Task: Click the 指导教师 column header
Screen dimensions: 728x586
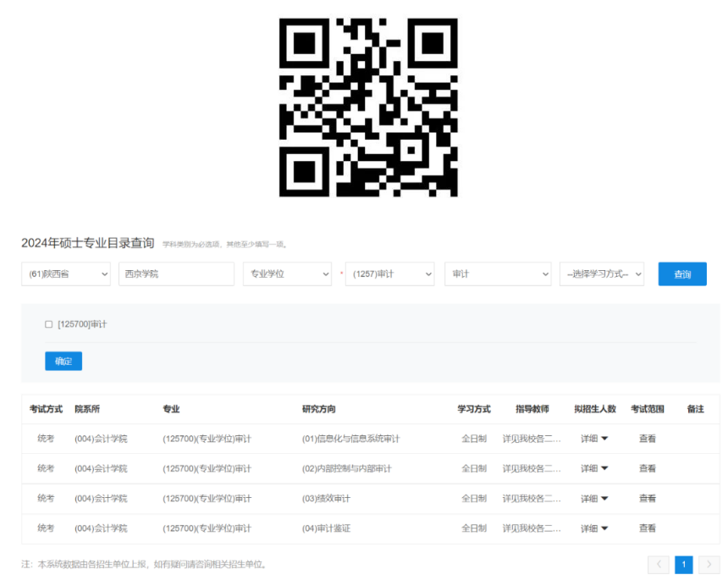Action: (532, 409)
